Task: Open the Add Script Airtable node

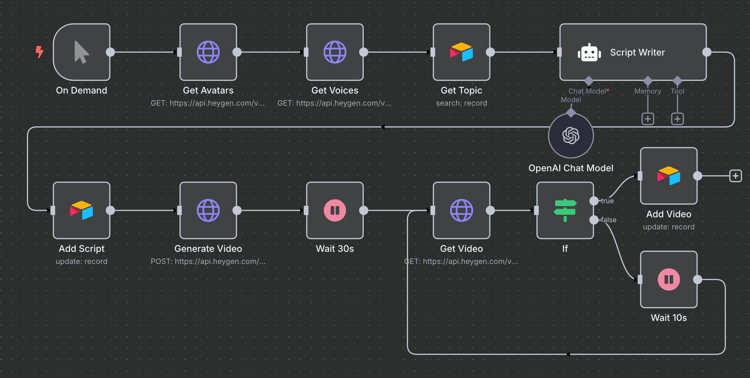Action: 81,211
